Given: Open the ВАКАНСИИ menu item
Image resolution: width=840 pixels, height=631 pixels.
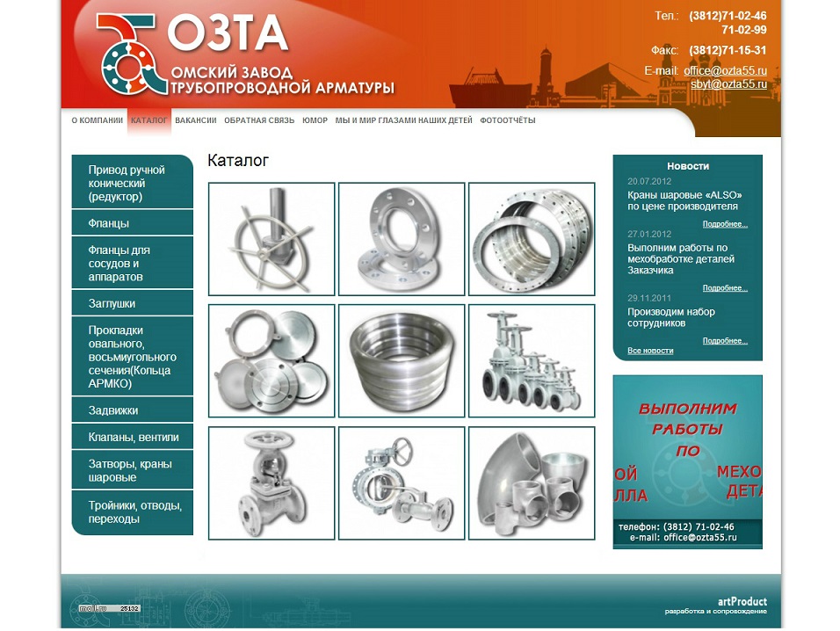Looking at the screenshot, I should tap(196, 120).
